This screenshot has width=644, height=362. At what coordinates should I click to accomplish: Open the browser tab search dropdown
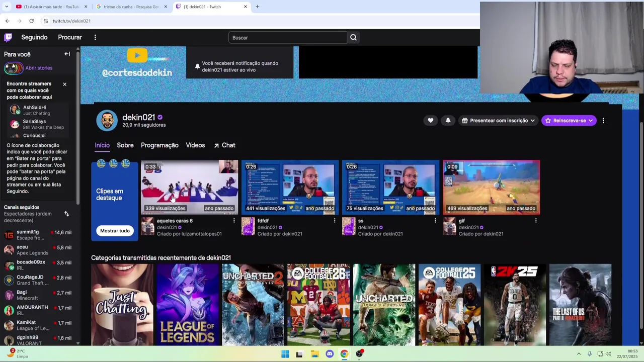tap(7, 7)
